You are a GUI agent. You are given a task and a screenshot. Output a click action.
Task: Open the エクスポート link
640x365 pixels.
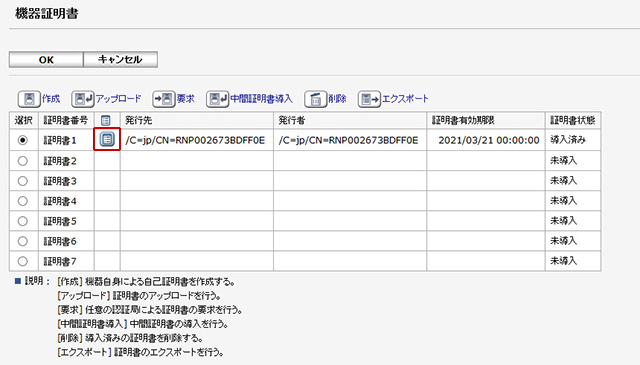coord(405,99)
